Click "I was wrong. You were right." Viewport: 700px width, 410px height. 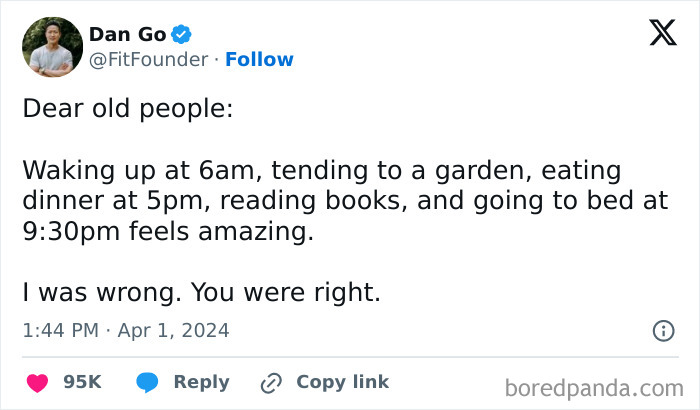click(200, 293)
